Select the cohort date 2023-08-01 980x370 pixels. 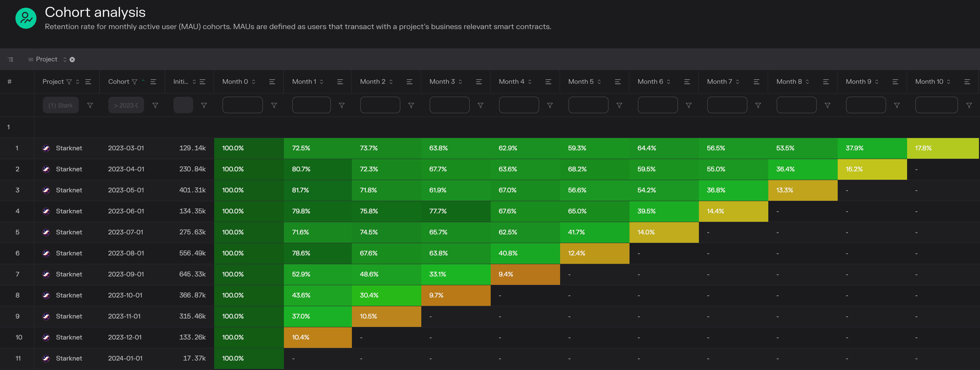tap(126, 253)
